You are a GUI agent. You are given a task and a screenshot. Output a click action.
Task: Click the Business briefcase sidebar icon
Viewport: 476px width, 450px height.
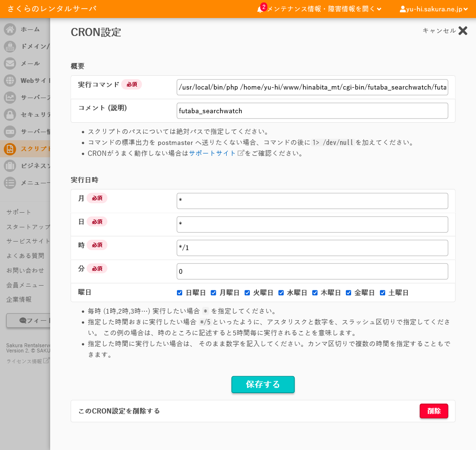pyautogui.click(x=10, y=166)
